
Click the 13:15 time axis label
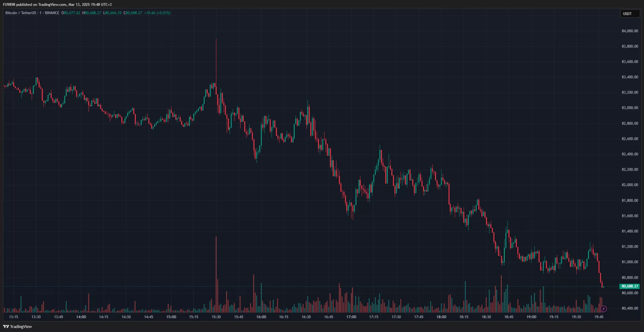pos(13,317)
